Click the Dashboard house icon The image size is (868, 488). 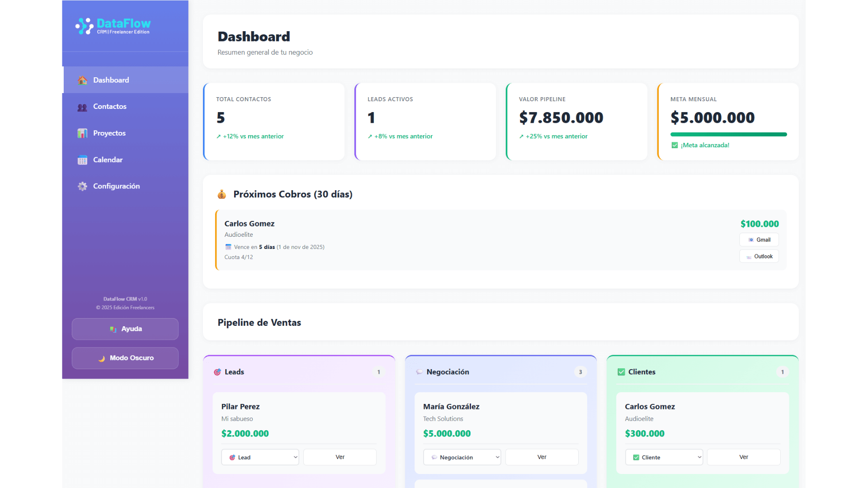pyautogui.click(x=82, y=80)
